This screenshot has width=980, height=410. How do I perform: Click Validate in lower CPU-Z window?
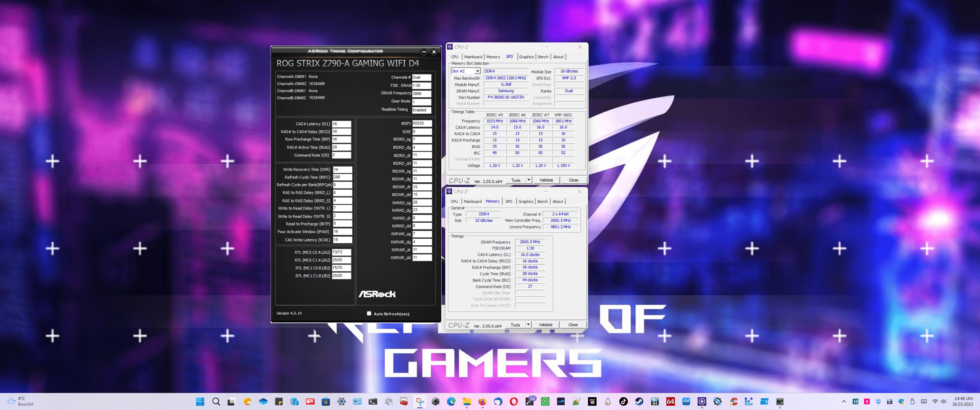[x=545, y=324]
